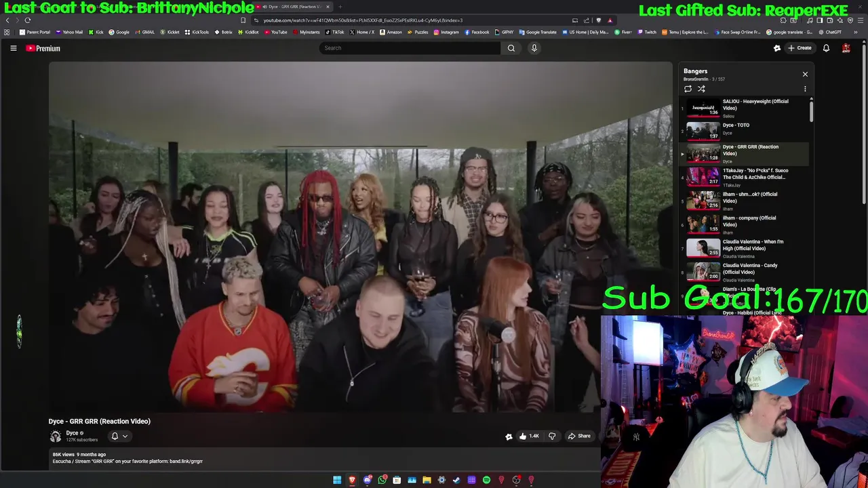Viewport: 868px width, 488px height.
Task: Open the account avatar menu
Action: 846,48
